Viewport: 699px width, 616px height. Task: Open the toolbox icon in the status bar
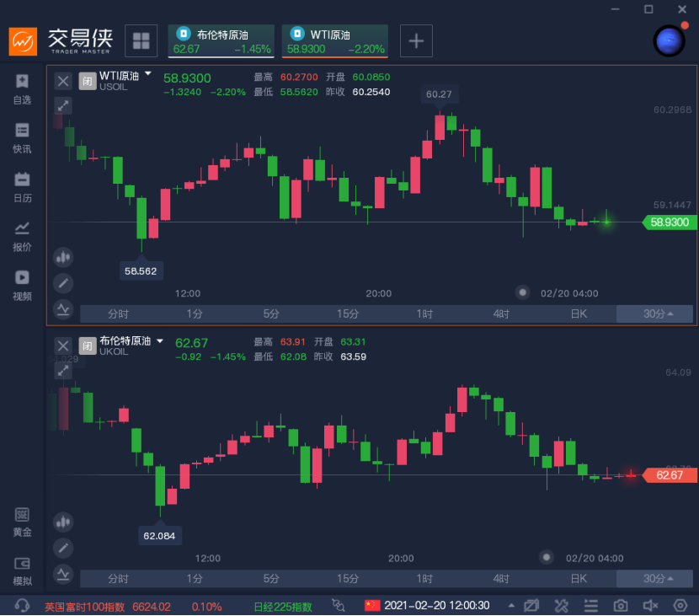pos(562,605)
